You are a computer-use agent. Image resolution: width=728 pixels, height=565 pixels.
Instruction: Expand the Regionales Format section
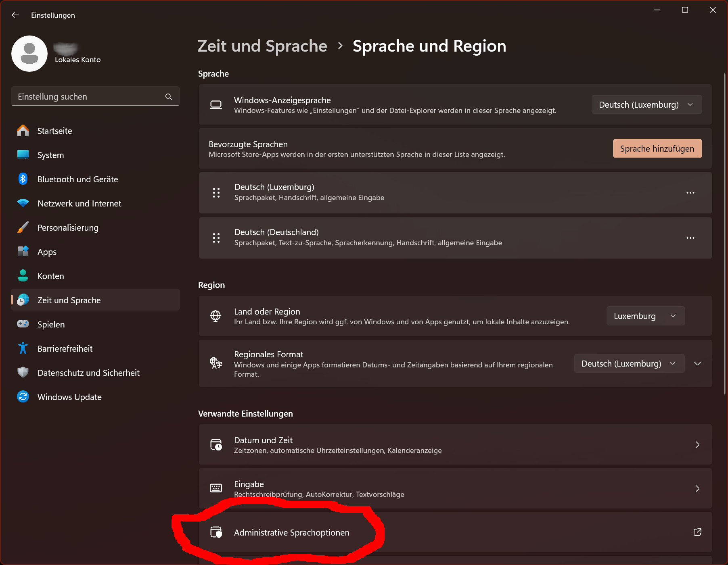[x=697, y=364]
